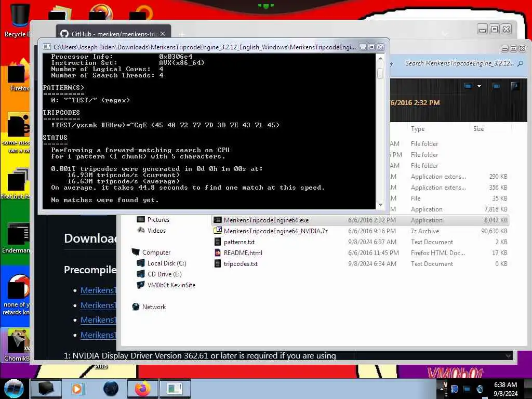Select the Pictures library in navigation pane
The image size is (532, 399).
click(x=158, y=220)
